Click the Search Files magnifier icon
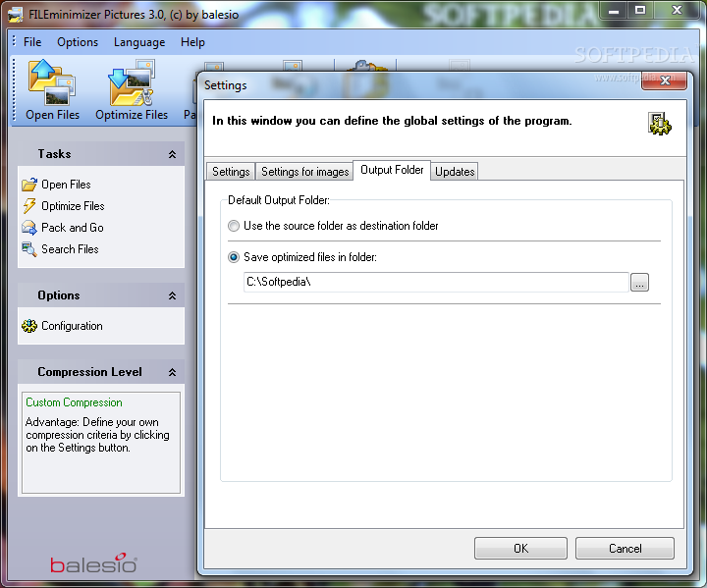Viewport: 707px width, 588px height. (29, 249)
